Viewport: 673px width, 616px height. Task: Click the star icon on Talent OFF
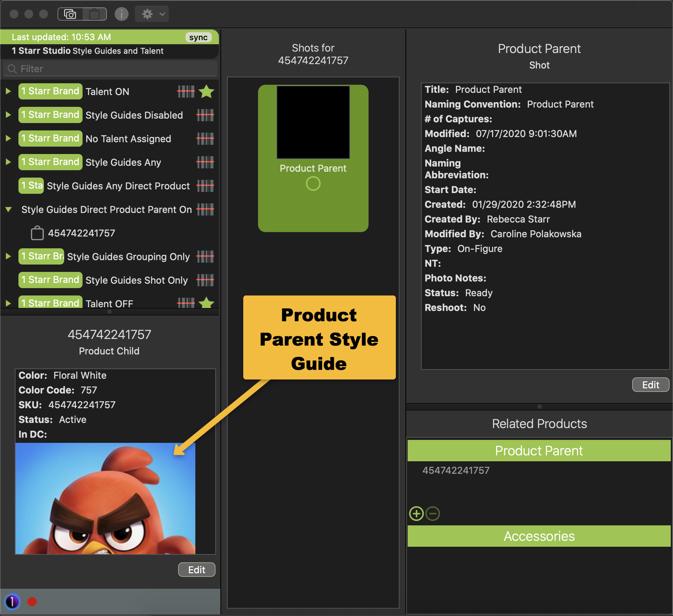pos(206,302)
